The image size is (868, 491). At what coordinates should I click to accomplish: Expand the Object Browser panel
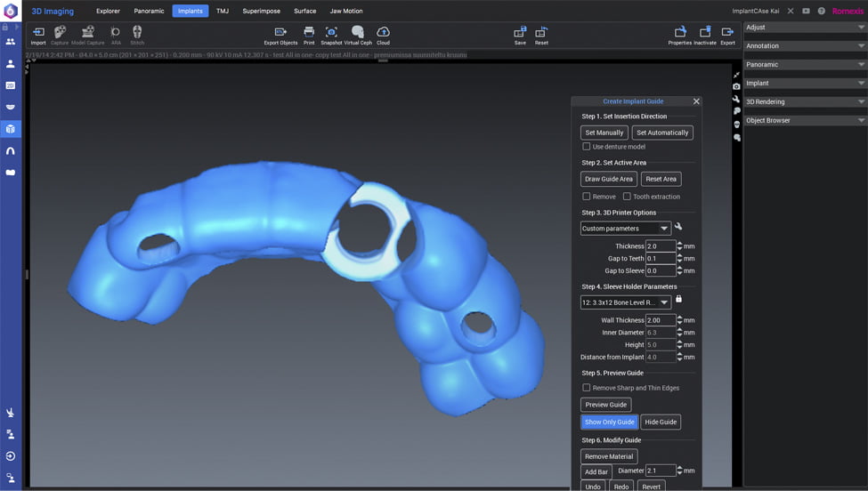click(x=805, y=120)
